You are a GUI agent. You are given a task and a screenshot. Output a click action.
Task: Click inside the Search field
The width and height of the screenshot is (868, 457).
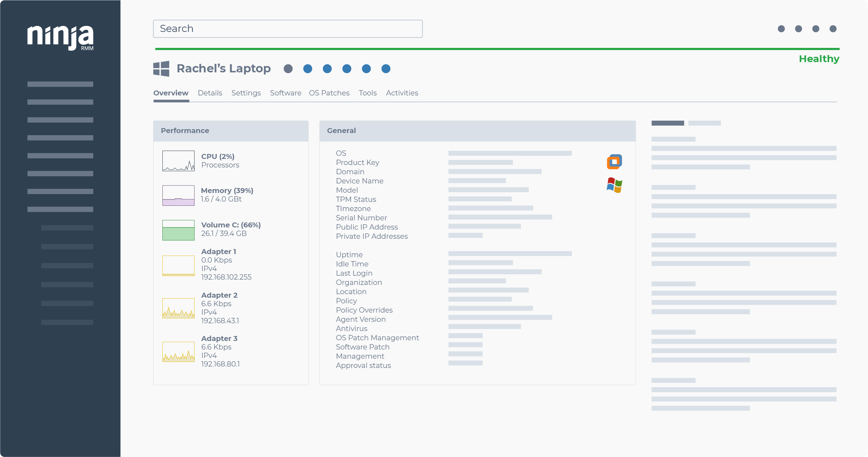[287, 28]
